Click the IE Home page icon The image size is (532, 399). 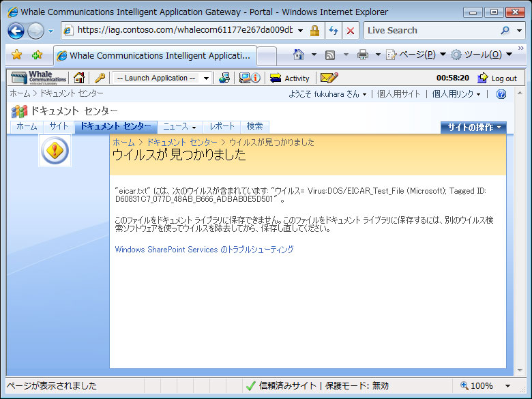pos(299,55)
